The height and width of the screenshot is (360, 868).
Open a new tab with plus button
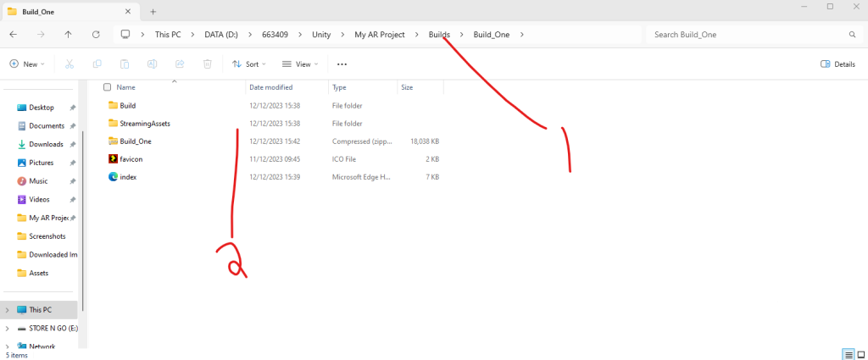[x=153, y=11]
